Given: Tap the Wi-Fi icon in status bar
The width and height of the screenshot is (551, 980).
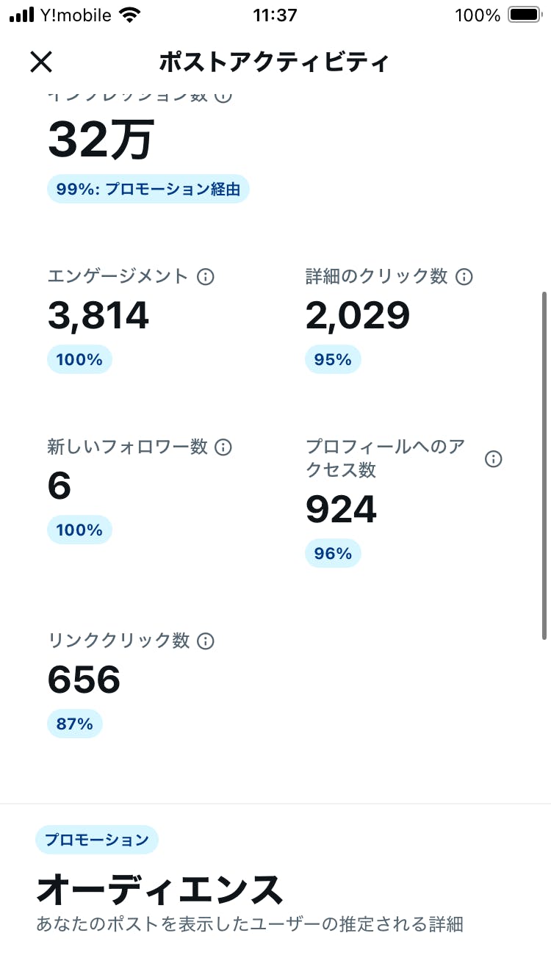Looking at the screenshot, I should (x=130, y=15).
